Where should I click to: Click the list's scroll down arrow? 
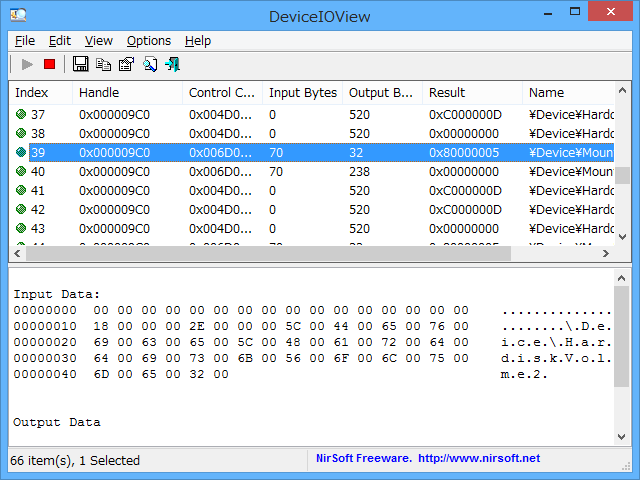coord(622,237)
